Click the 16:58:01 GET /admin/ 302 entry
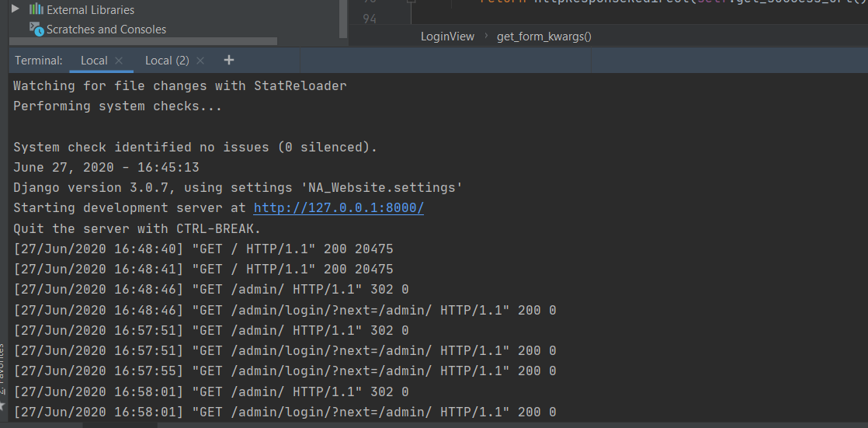The width and height of the screenshot is (868, 428). click(x=211, y=392)
